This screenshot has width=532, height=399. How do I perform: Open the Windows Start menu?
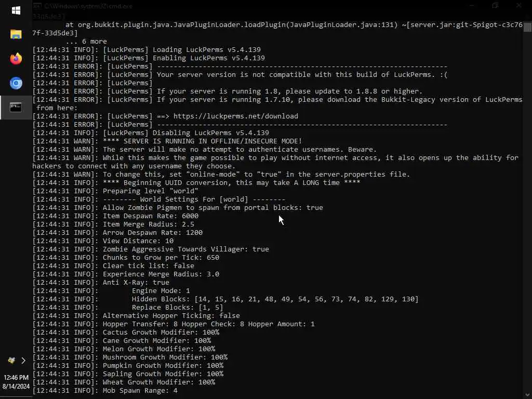tap(16, 10)
